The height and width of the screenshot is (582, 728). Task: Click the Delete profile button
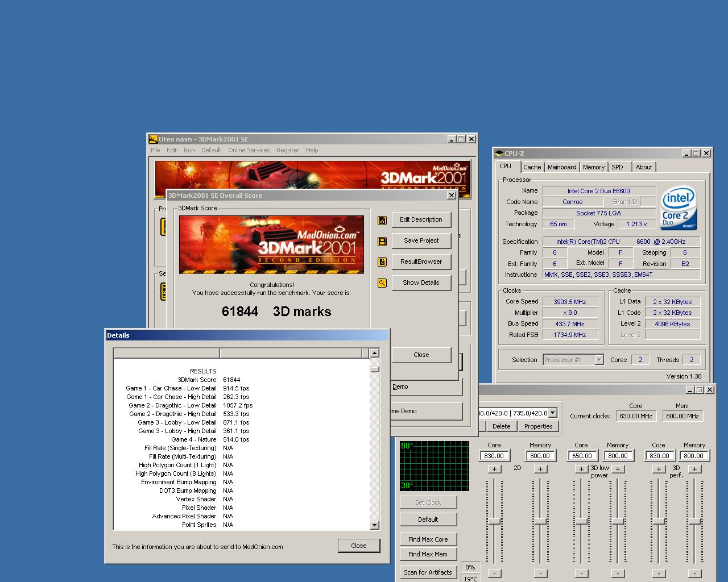(x=501, y=426)
